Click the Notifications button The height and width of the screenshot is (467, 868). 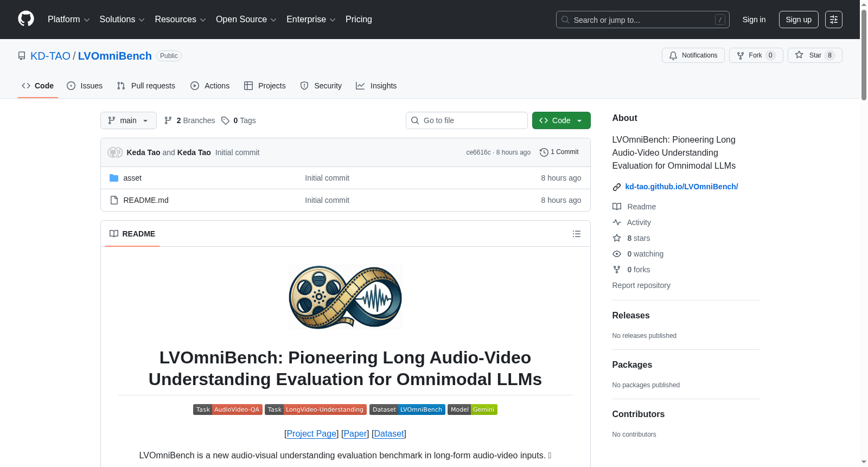click(693, 55)
